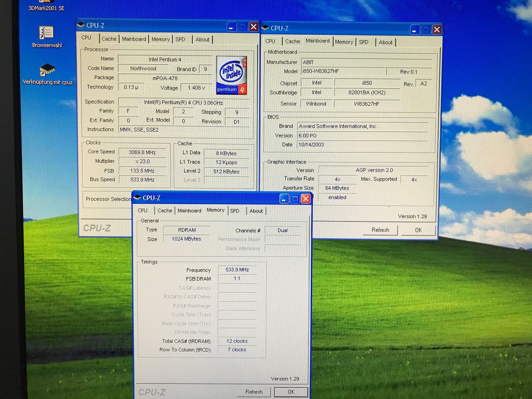Screen dimensions: 532x399
Task: Click the mPGA-478 package value
Action: click(x=165, y=78)
